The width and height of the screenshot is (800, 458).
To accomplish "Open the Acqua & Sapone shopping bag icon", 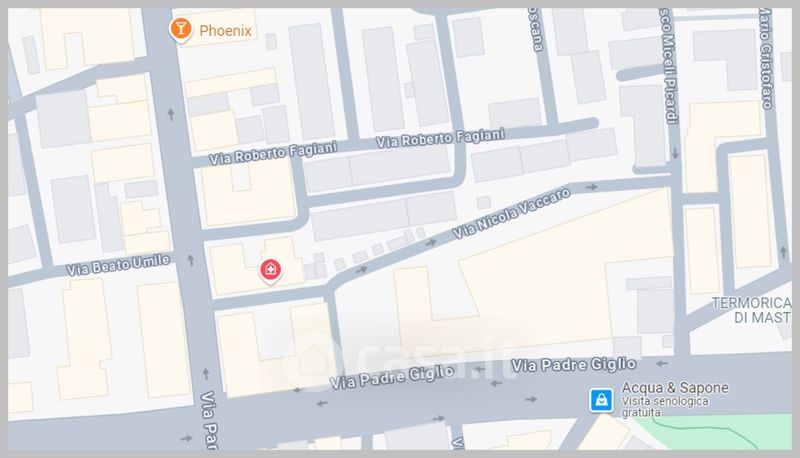I will [602, 400].
